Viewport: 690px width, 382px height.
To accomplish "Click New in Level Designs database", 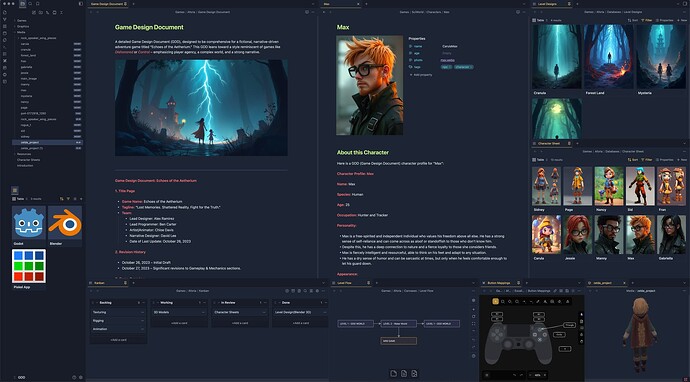I will pyautogui.click(x=682, y=20).
